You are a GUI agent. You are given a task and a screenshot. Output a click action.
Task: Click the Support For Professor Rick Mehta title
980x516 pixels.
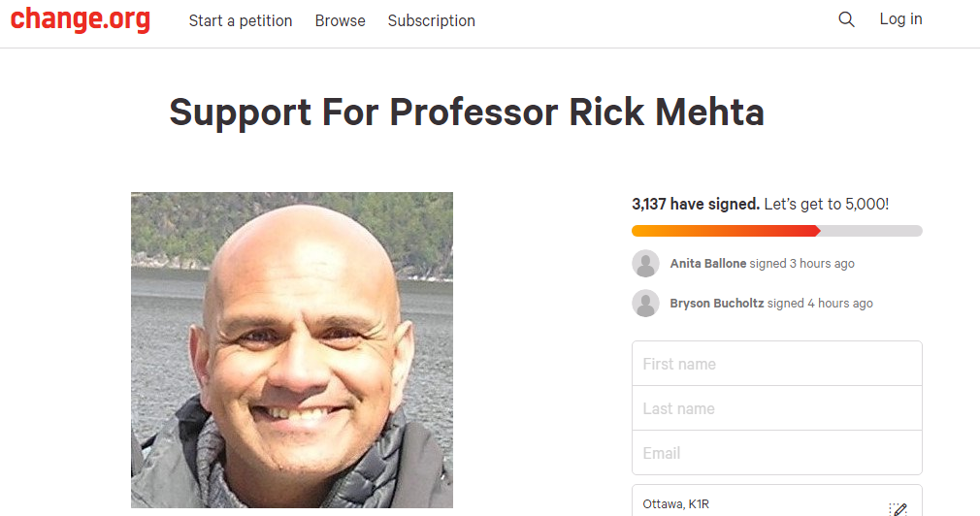click(x=467, y=113)
